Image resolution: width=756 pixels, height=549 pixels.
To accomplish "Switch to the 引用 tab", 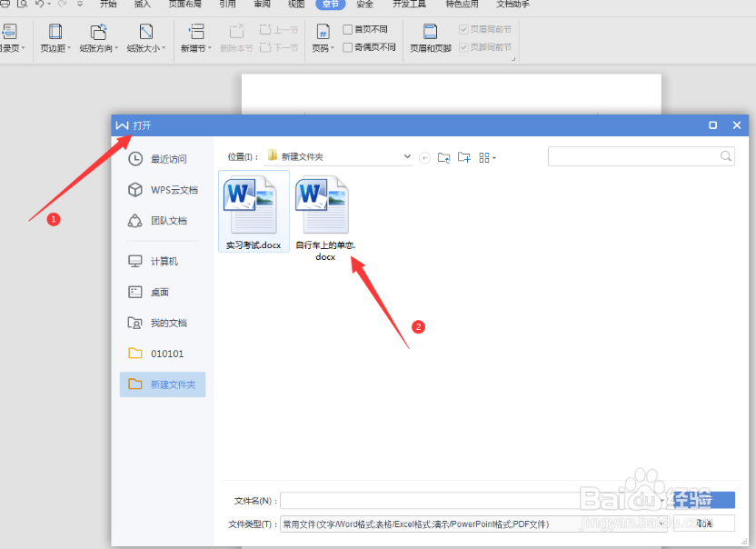I will point(227,4).
